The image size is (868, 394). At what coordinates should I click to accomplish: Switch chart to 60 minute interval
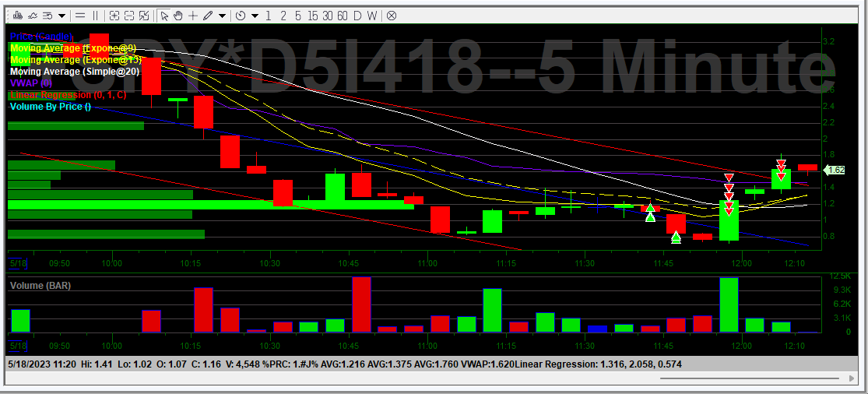point(342,16)
